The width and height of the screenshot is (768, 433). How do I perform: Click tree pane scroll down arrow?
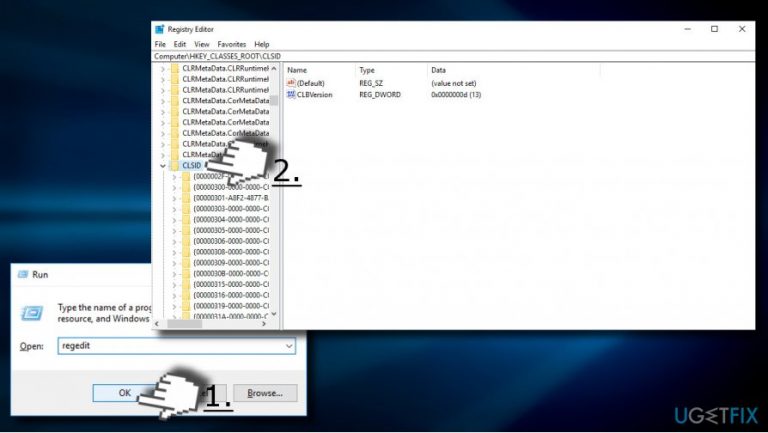click(x=274, y=314)
